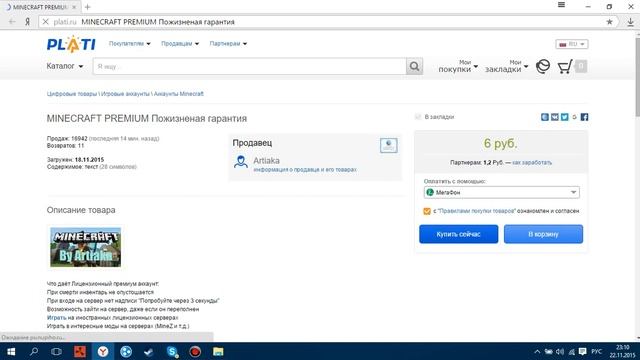The image size is (640, 360).
Task: Click into the site search field
Action: (249, 67)
